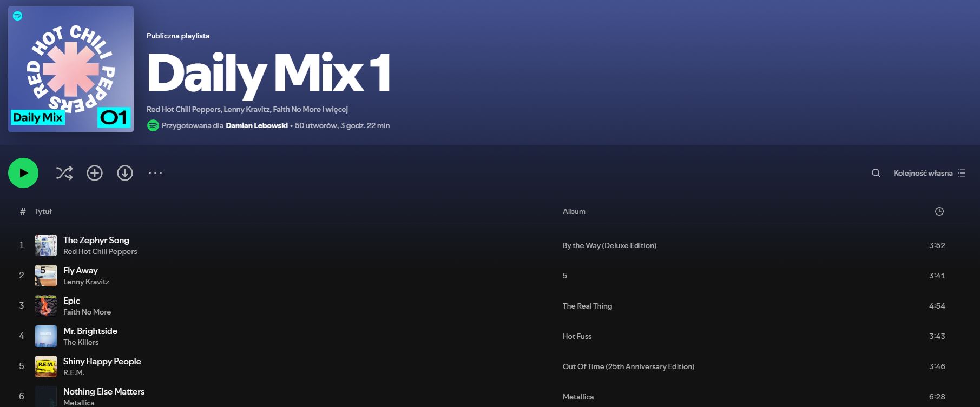980x407 pixels.
Task: Click the 3:46 duration of Shiny Happy People
Action: [x=937, y=366]
